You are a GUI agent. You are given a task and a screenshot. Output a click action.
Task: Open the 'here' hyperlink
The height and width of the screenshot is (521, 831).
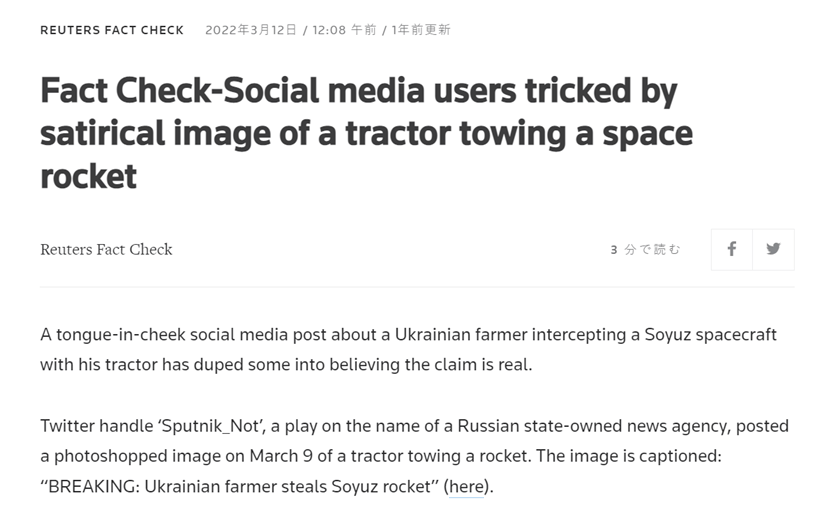[466, 487]
